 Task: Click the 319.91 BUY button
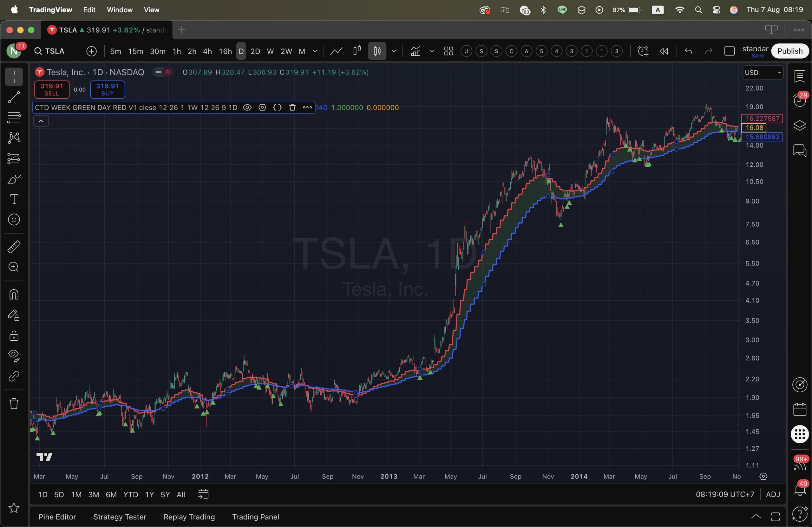pos(107,89)
